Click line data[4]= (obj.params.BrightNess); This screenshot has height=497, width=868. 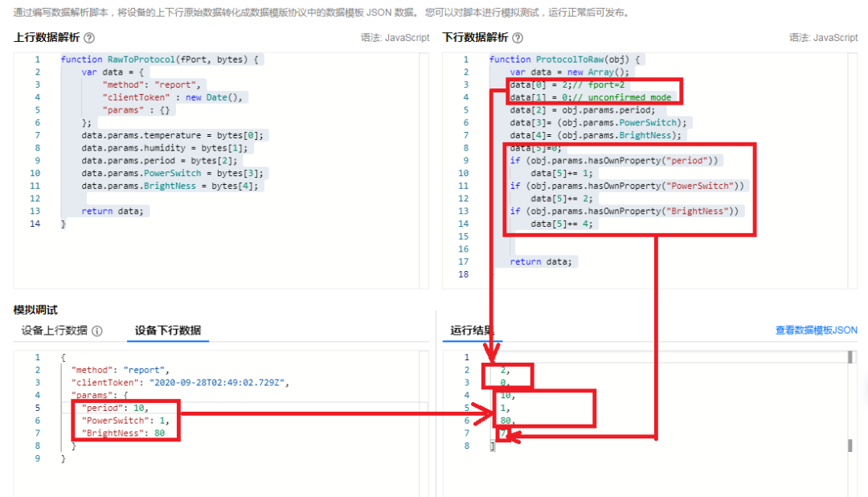596,136
